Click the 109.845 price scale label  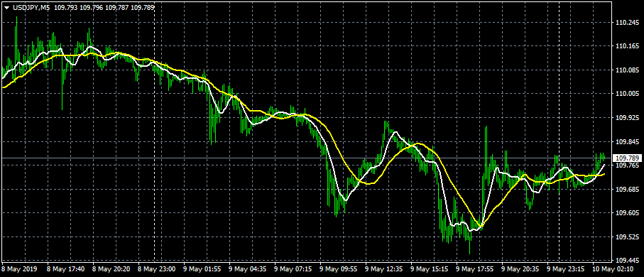[627, 142]
